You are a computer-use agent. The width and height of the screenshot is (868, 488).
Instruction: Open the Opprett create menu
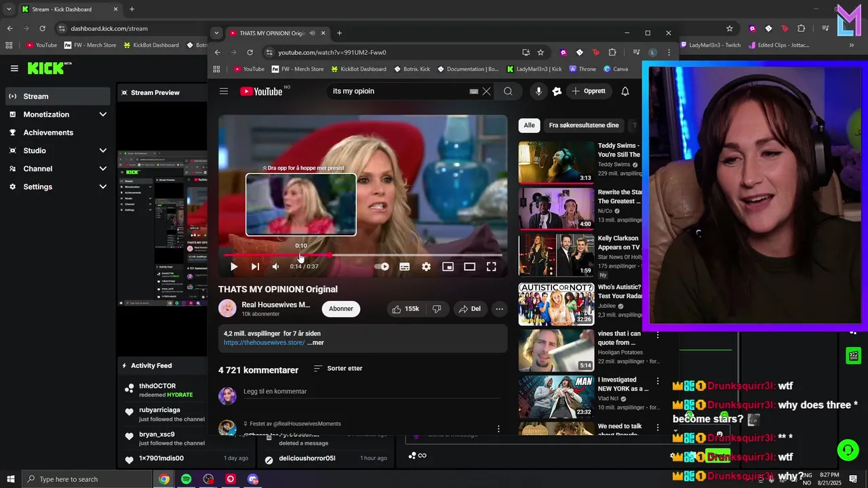pyautogui.click(x=589, y=91)
